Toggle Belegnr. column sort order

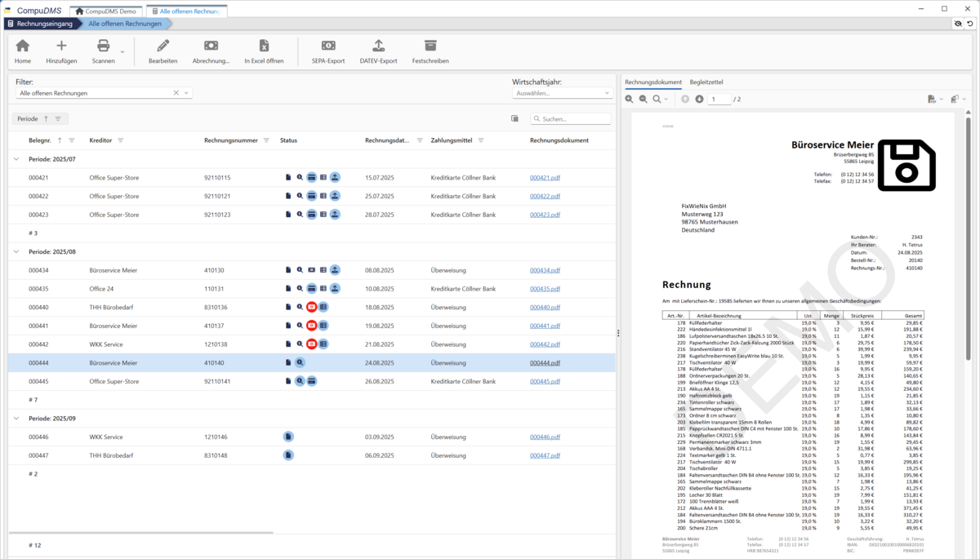[x=60, y=140]
